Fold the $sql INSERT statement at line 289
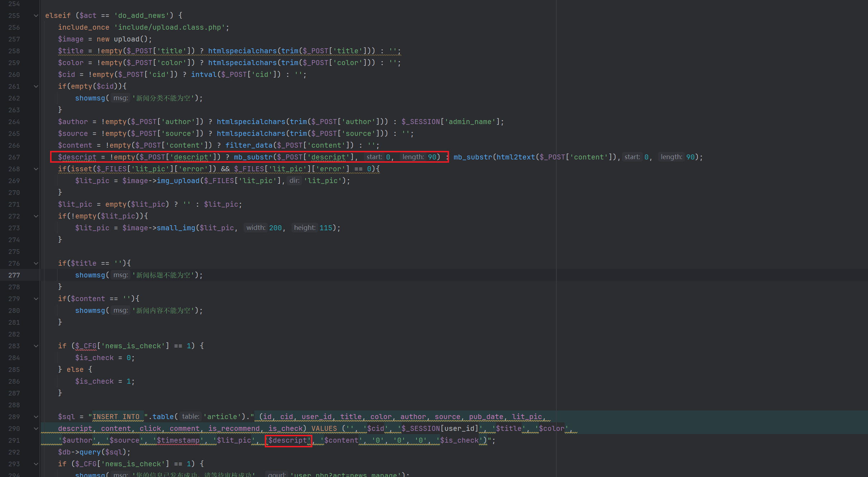The image size is (868, 477). (36, 417)
